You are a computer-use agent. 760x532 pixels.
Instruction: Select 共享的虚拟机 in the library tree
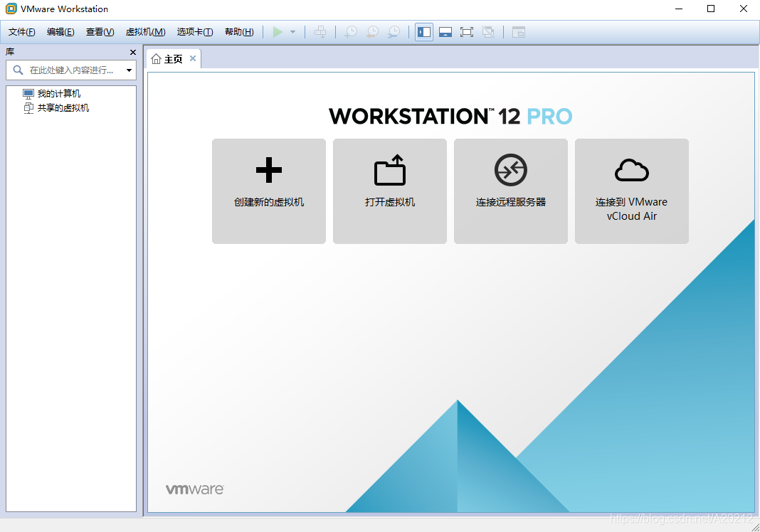[x=56, y=108]
